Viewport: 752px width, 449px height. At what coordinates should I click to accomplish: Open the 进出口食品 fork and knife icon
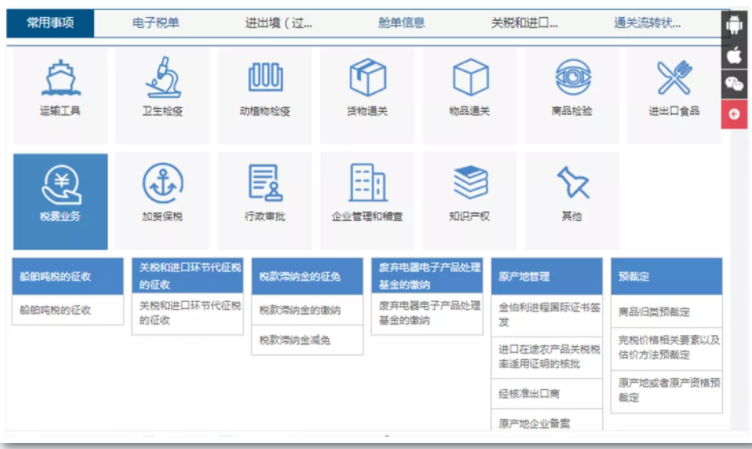(x=674, y=79)
